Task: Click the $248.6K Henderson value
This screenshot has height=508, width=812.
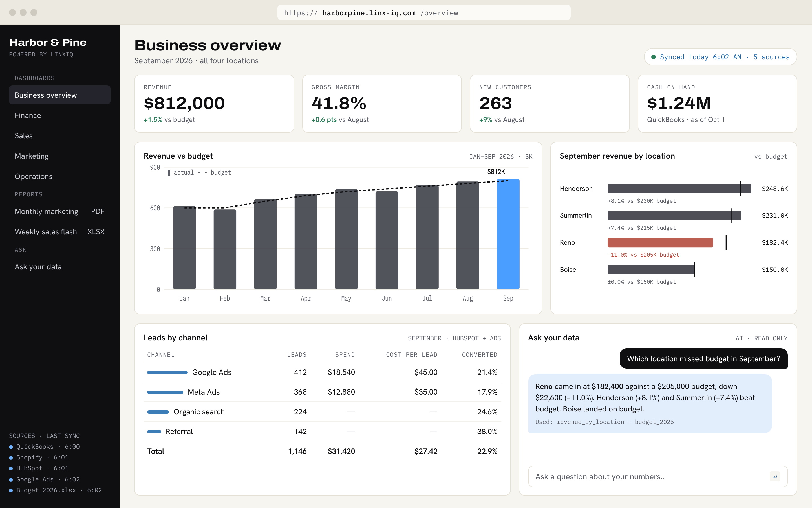Action: 775,189
